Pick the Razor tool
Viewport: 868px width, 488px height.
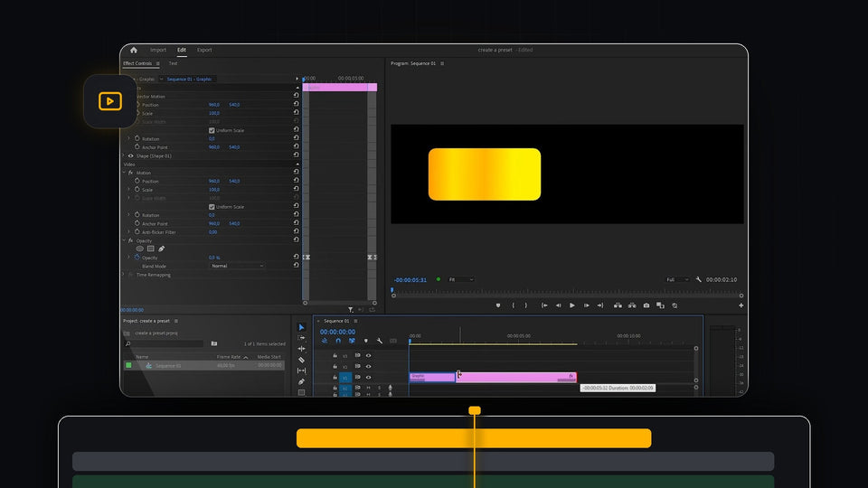(x=301, y=360)
